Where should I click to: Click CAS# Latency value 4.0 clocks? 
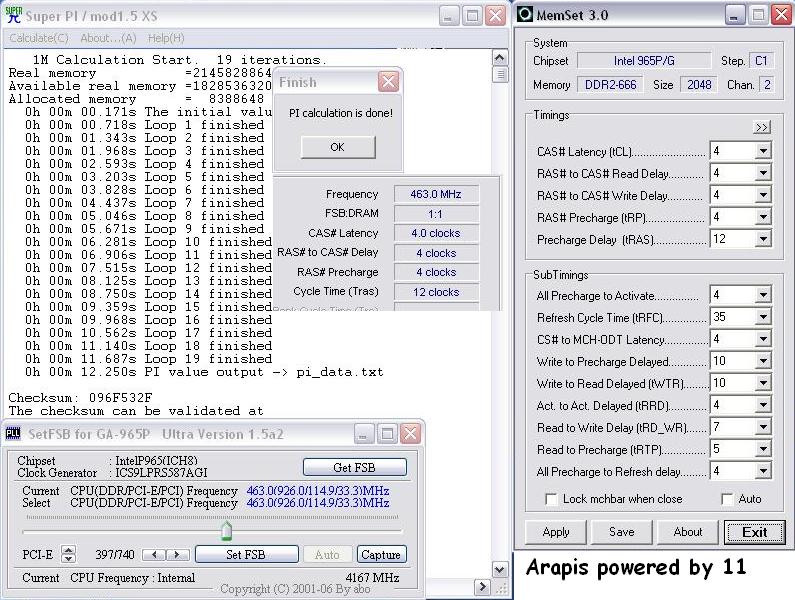click(436, 233)
